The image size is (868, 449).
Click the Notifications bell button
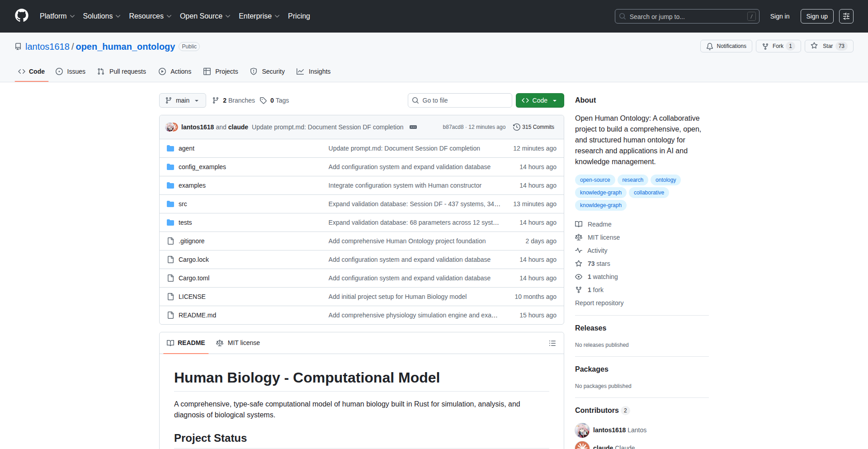pos(726,46)
